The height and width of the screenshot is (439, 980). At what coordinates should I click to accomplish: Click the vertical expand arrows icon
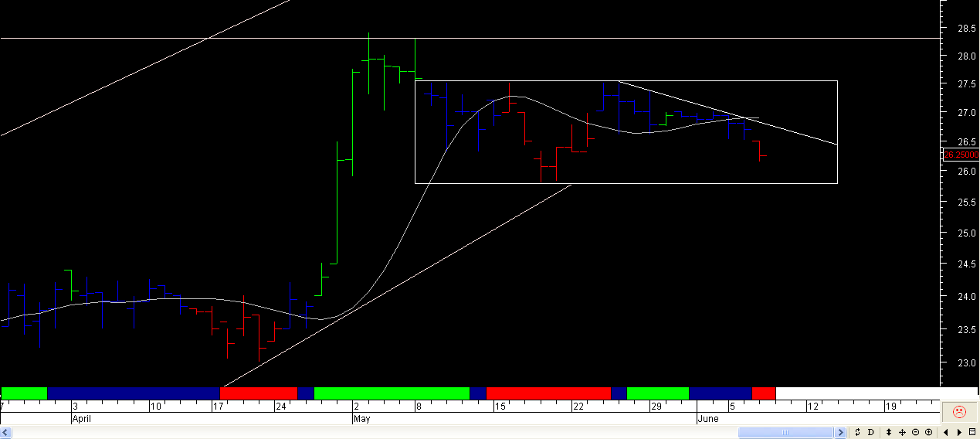coord(889,432)
